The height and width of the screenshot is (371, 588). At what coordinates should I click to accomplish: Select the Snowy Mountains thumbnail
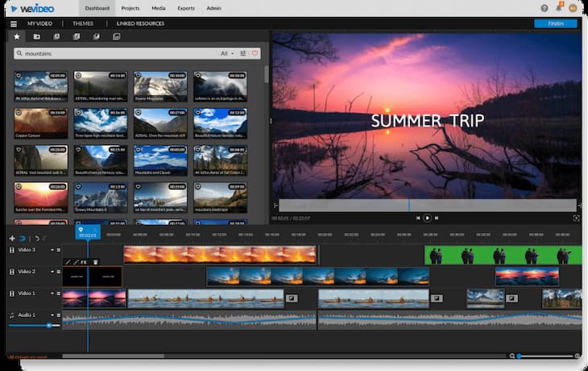(x=160, y=86)
